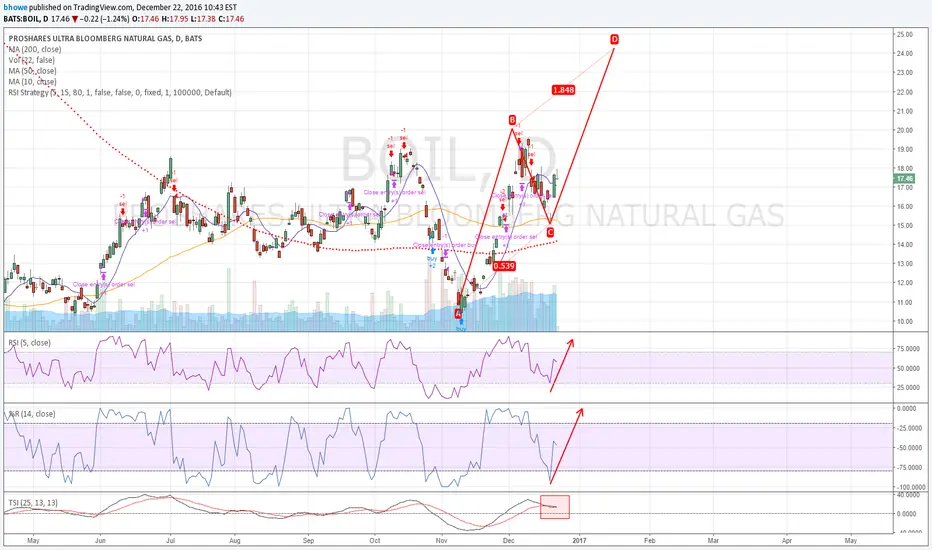Click -75.0000 on the %R scale
This screenshot has height=550, width=932.
coord(911,468)
